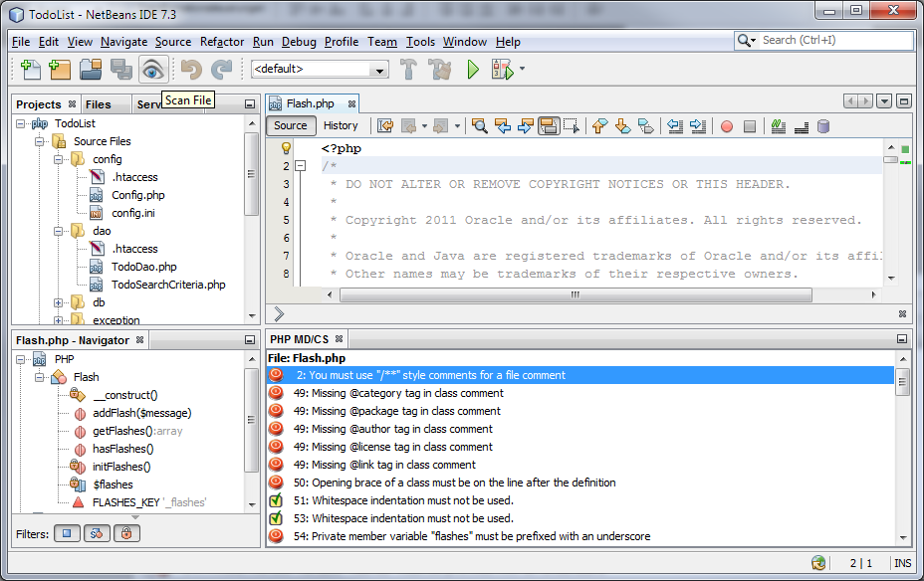Collapse the comment fold on line 2
Image resolution: width=924 pixels, height=581 pixels.
point(301,166)
